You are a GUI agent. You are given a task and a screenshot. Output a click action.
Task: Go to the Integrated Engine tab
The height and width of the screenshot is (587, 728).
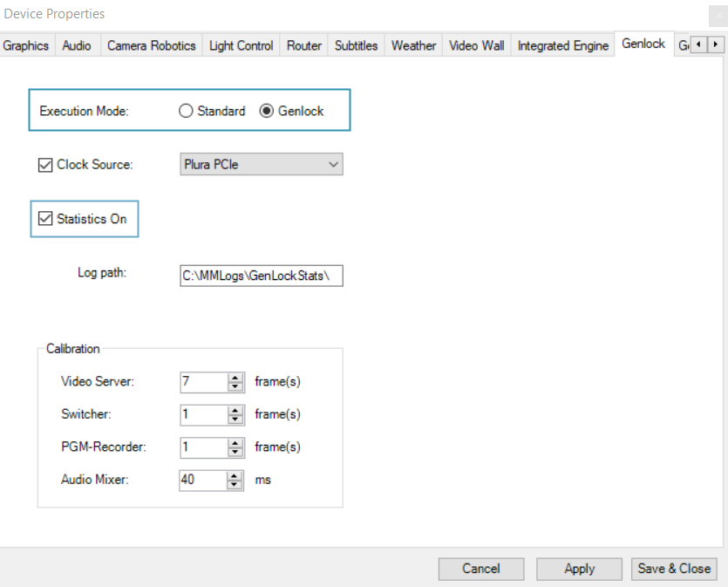point(562,45)
